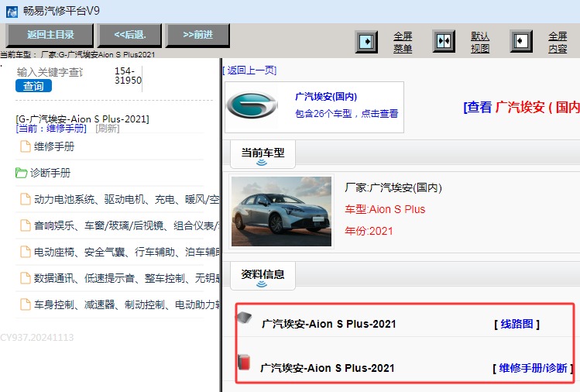Click 包含26个车型，点击查看 link
Image resolution: width=580 pixels, height=392 pixels.
(x=347, y=114)
